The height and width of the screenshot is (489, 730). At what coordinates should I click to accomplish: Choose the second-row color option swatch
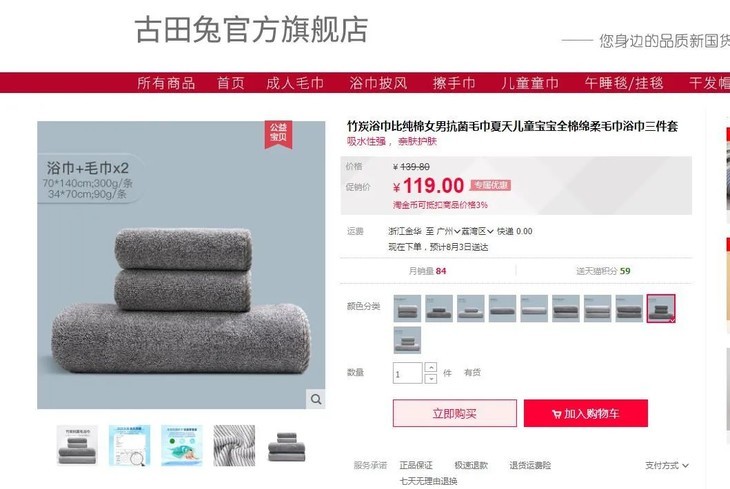407,340
